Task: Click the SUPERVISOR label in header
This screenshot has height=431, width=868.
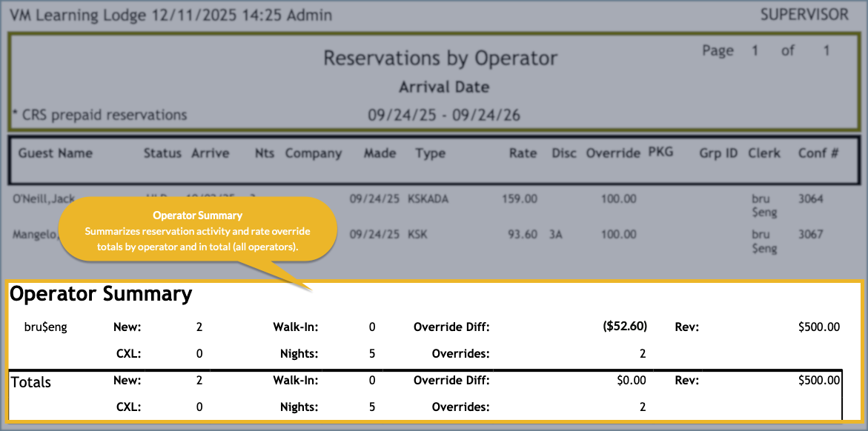Action: 804,15
